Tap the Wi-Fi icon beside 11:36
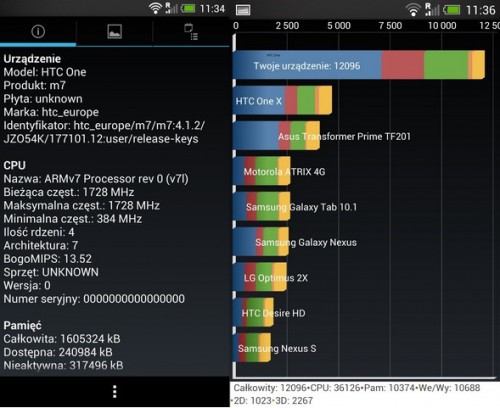Screen dimensions: 500x408 tap(413, 10)
